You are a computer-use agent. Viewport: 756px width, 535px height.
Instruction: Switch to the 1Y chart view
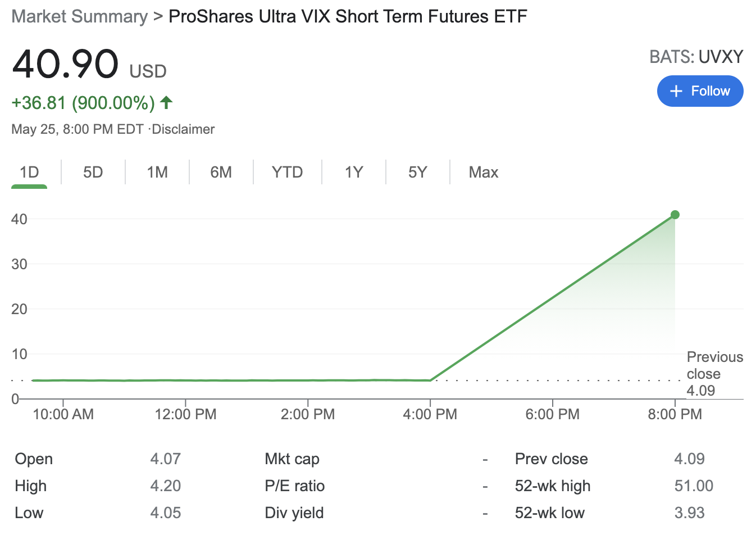coord(354,172)
